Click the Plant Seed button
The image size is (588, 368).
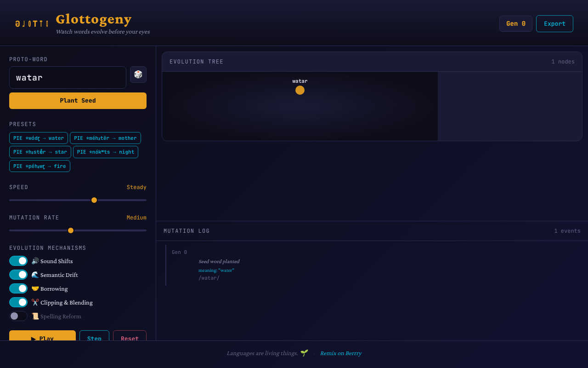click(x=78, y=100)
